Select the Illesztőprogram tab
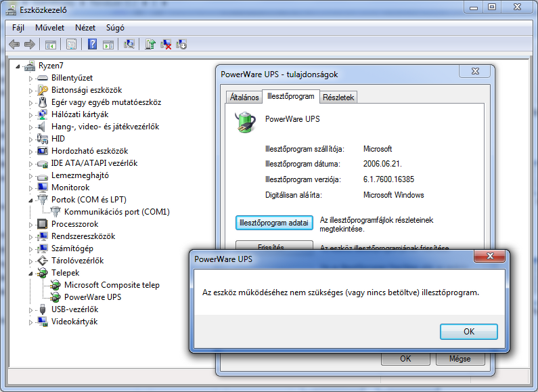Viewport: 538px width, 392px height. pos(291,96)
